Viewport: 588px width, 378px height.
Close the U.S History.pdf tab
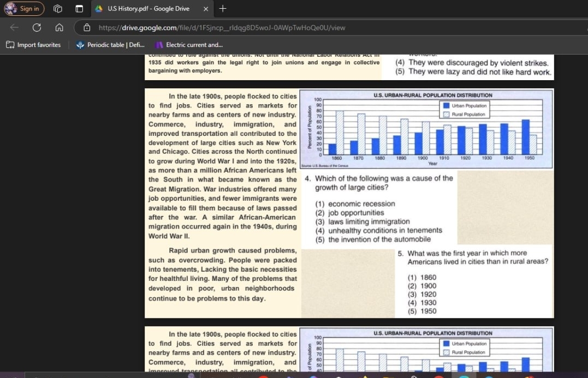coord(206,9)
